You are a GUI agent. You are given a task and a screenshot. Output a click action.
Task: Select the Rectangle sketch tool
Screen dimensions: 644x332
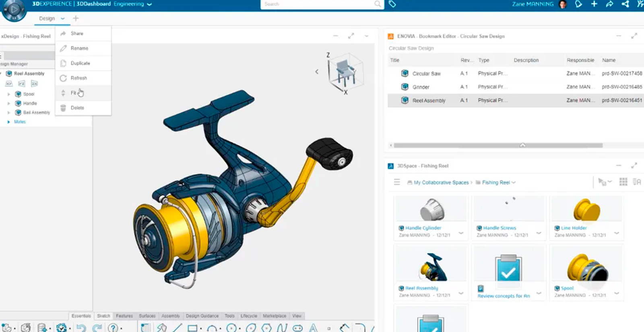point(192,328)
